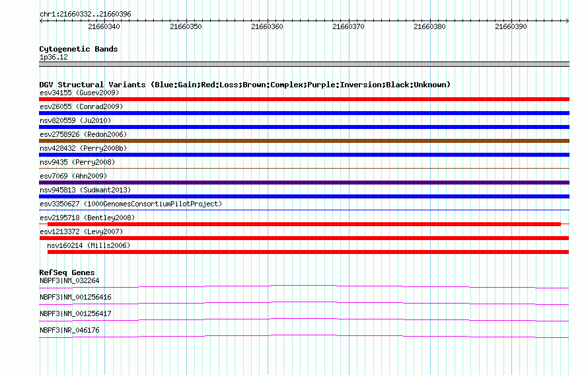Select the Cytogenetic Bands track title
Image resolution: width=588 pixels, height=375 pixels.
pyautogui.click(x=79, y=49)
